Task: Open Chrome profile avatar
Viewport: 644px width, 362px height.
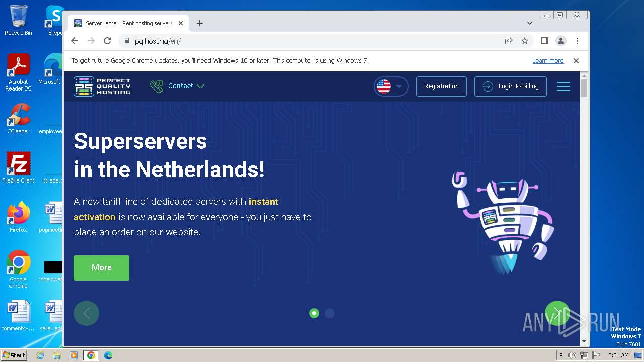Action: pyautogui.click(x=561, y=41)
